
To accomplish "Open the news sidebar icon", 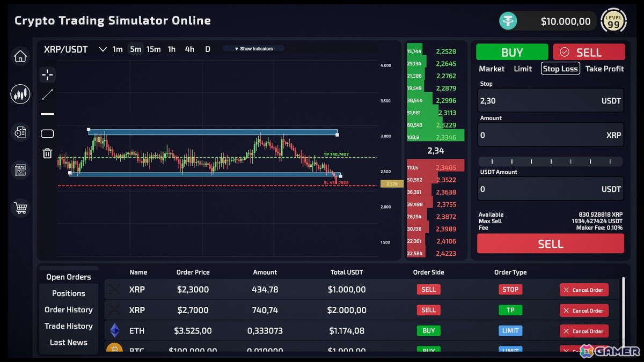I will click(20, 170).
